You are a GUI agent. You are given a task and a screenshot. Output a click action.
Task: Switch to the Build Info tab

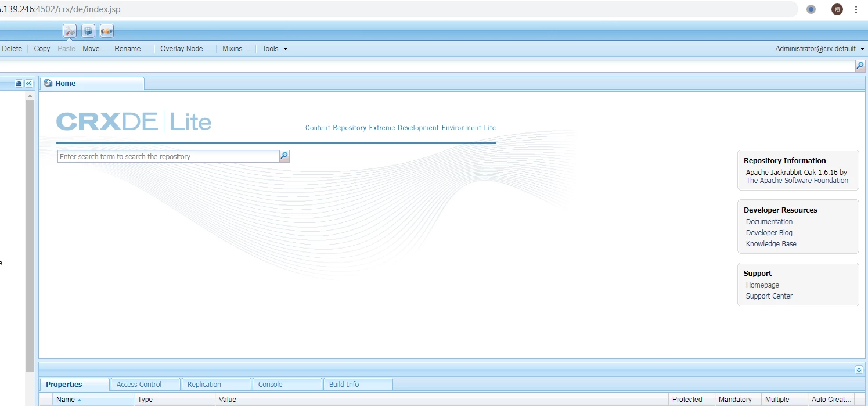click(x=358, y=385)
